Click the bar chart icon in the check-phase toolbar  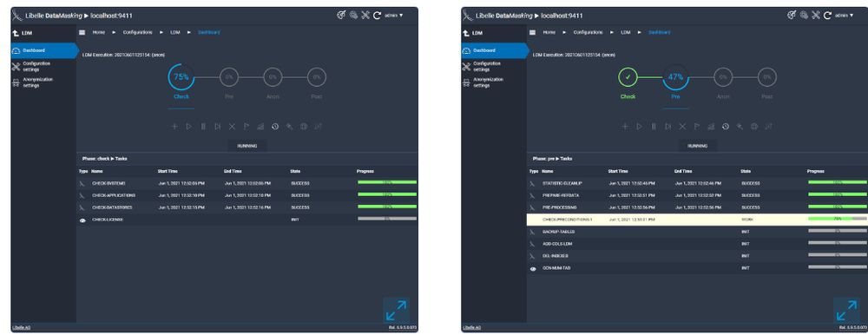[260, 126]
